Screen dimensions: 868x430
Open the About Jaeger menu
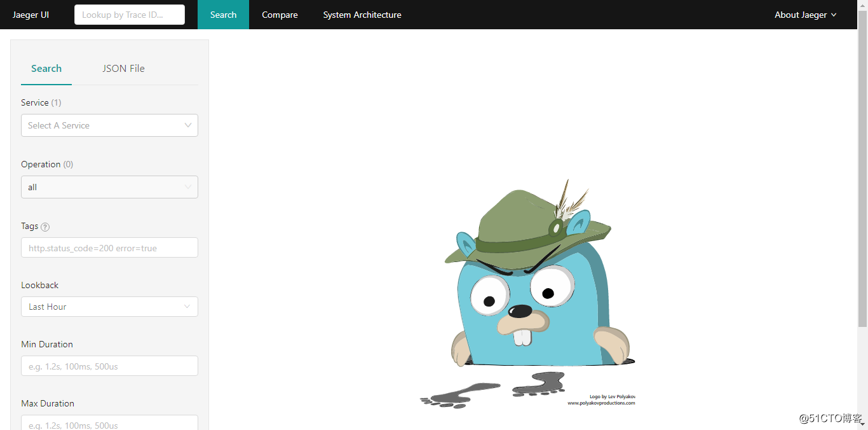coord(805,15)
